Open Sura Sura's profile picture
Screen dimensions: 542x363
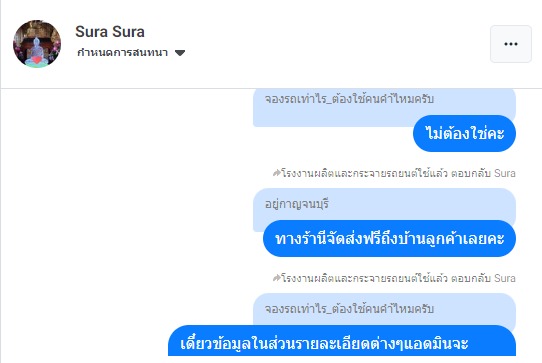37,44
